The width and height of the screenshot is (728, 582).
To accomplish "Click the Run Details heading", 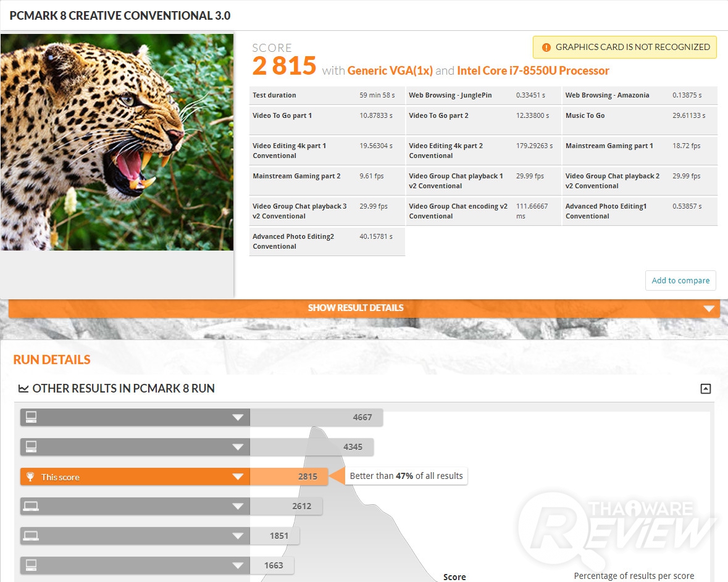I will tap(51, 360).
